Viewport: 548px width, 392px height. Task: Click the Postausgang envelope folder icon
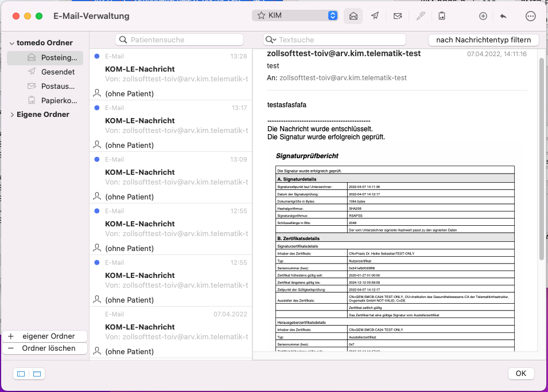[32, 86]
